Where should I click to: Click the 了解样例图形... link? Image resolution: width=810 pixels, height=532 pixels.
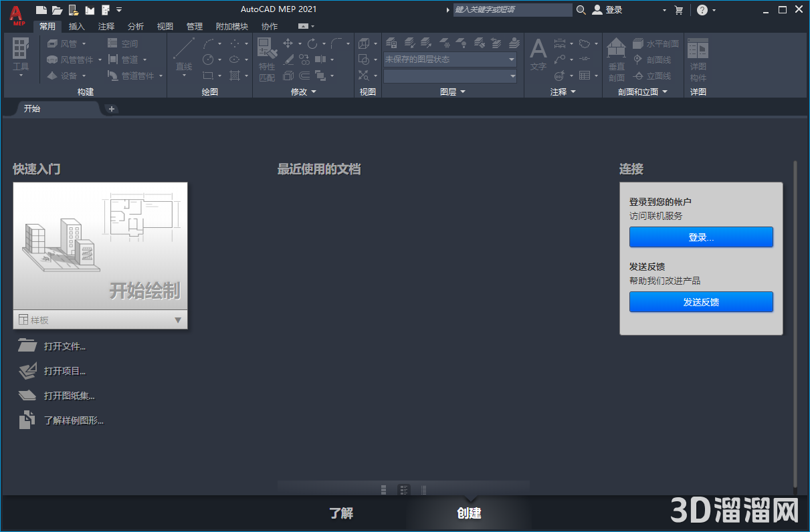tap(74, 420)
